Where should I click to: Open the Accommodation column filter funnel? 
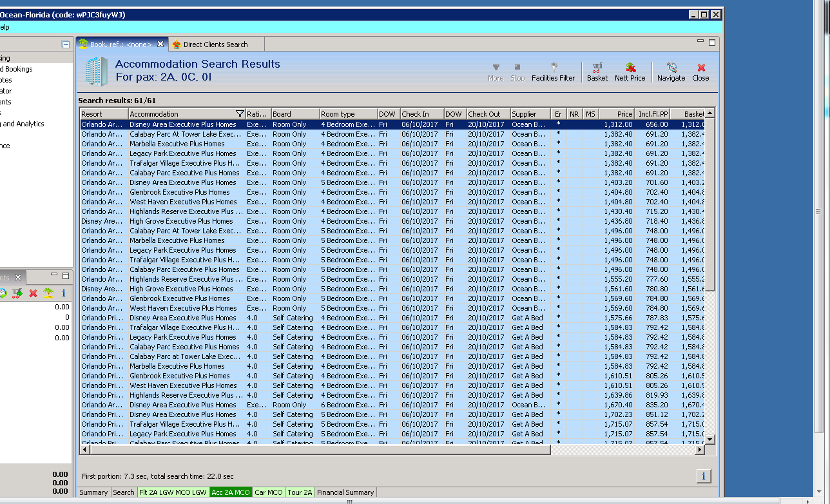[240, 114]
